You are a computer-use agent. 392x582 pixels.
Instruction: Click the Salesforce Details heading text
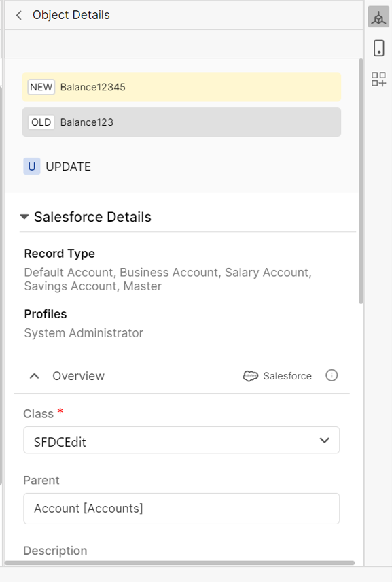[x=92, y=217]
